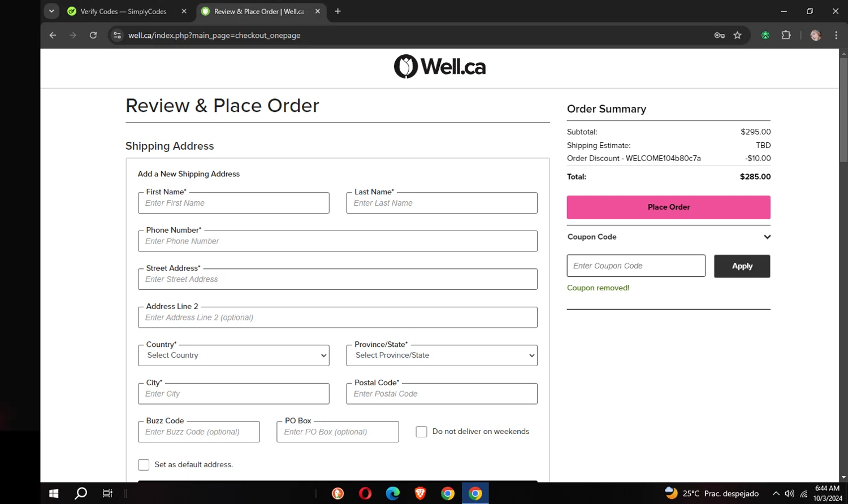The image size is (848, 504).
Task: Launch Brave browser from taskbar
Action: (x=420, y=493)
